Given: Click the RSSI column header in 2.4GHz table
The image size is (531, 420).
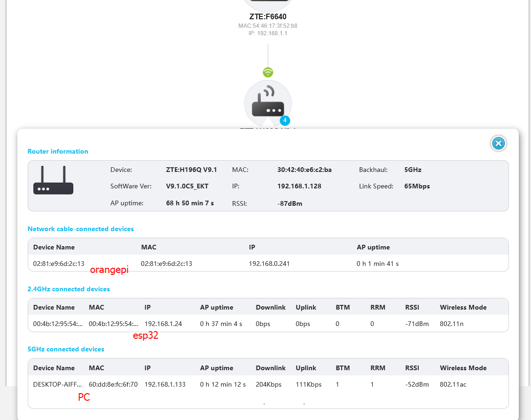Looking at the screenshot, I should pyautogui.click(x=412, y=307).
